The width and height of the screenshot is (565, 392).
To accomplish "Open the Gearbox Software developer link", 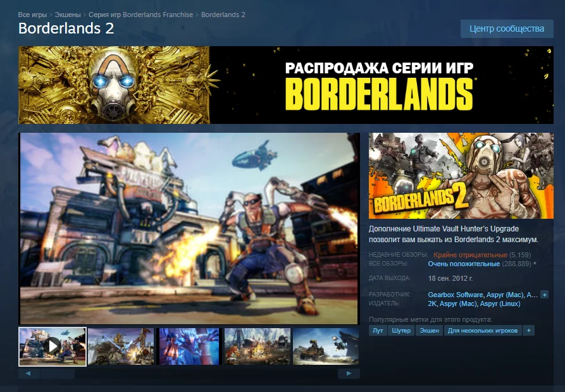I will [x=456, y=295].
